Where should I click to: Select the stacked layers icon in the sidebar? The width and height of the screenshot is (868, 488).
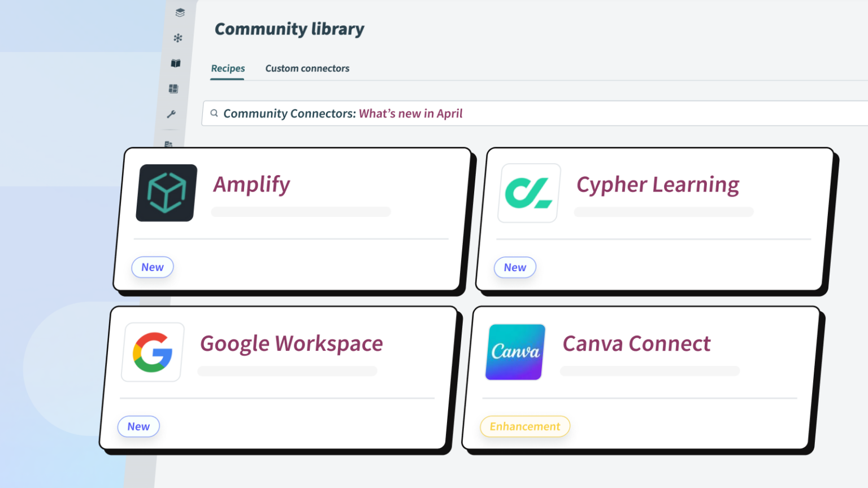click(180, 12)
